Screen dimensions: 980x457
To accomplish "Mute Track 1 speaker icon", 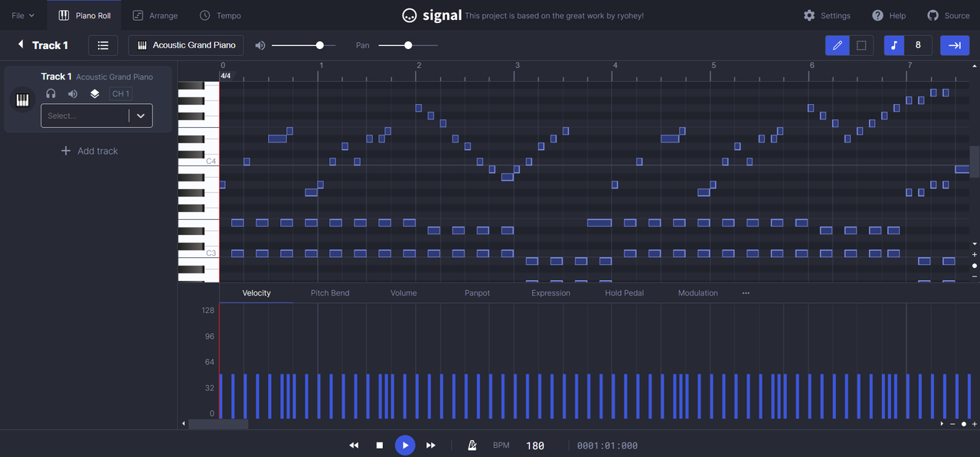I will pyautogui.click(x=73, y=93).
